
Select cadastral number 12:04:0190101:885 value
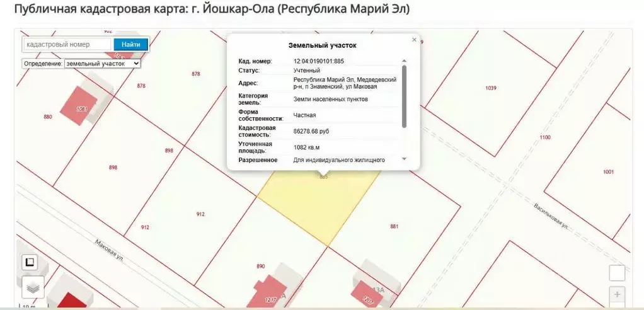click(319, 61)
